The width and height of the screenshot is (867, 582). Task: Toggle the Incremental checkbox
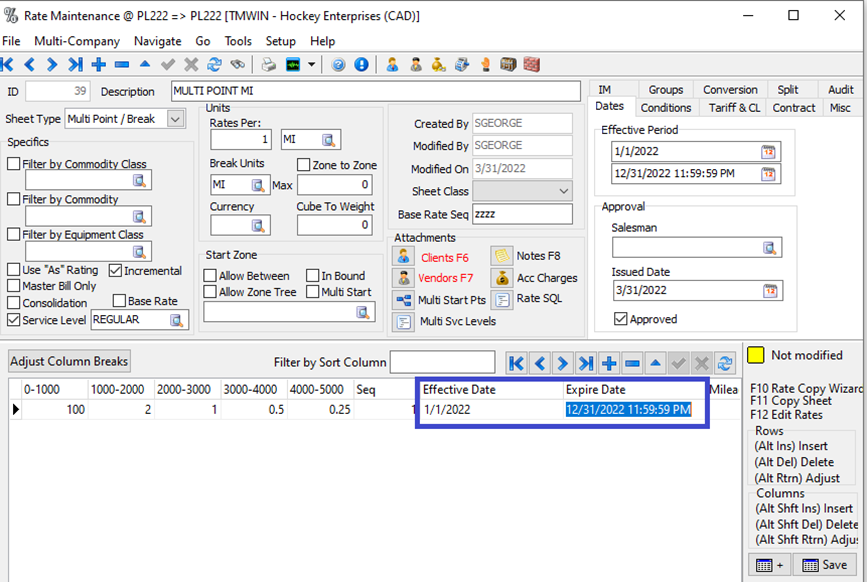pos(116,270)
